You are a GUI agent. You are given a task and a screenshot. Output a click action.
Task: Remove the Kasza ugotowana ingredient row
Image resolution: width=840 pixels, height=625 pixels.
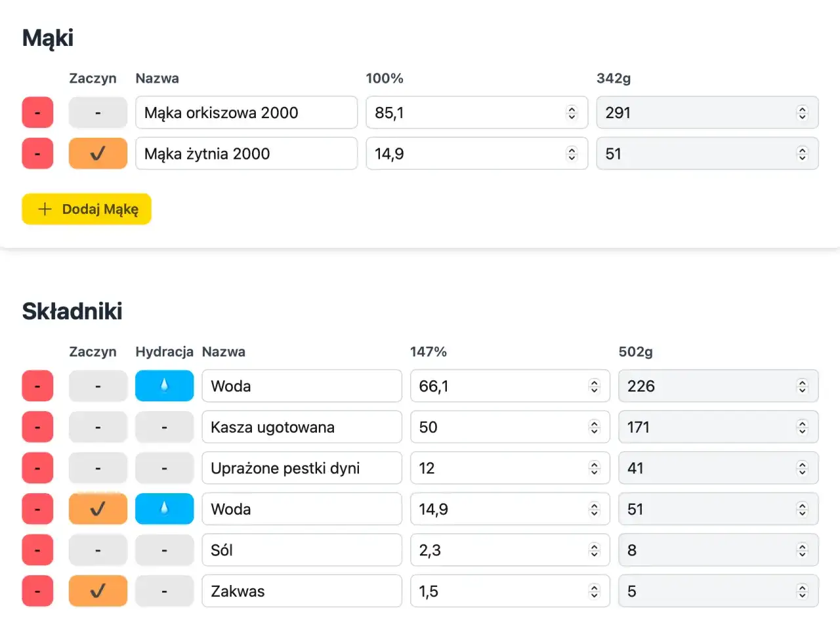click(37, 427)
